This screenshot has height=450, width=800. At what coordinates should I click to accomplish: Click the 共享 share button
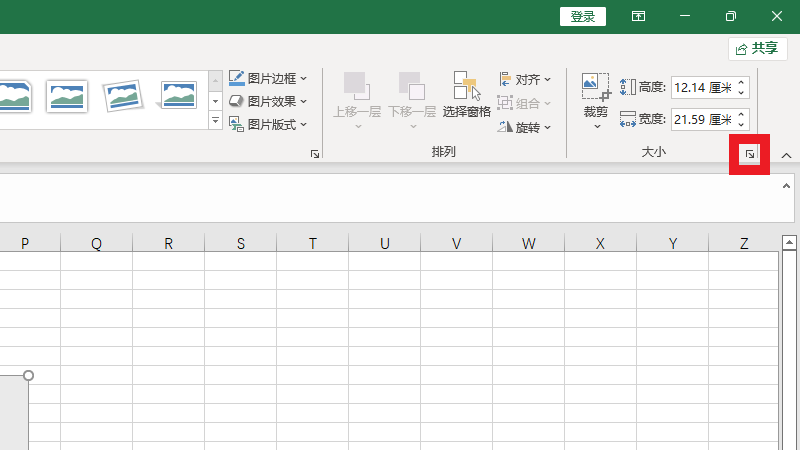[x=756, y=48]
